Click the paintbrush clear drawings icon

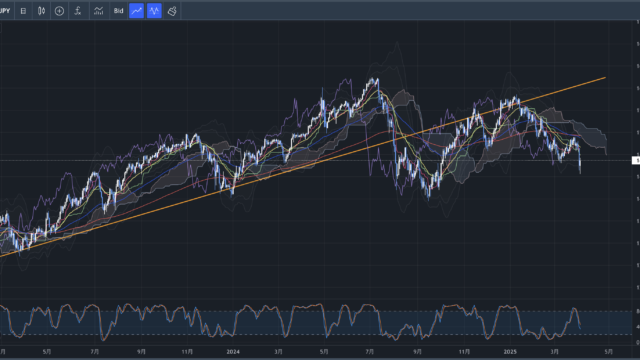pyautogui.click(x=172, y=11)
